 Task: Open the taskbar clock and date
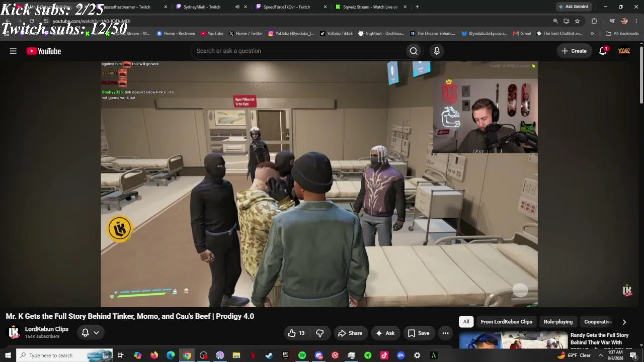[x=615, y=355]
